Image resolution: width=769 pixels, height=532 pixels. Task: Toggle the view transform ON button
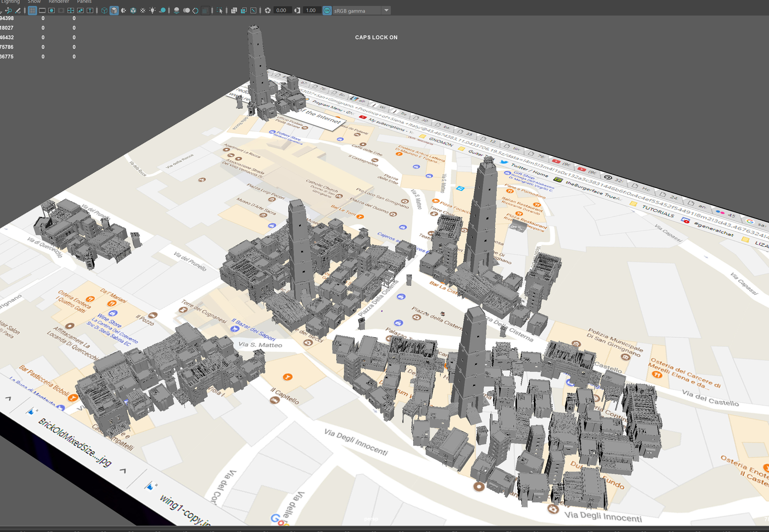point(327,11)
